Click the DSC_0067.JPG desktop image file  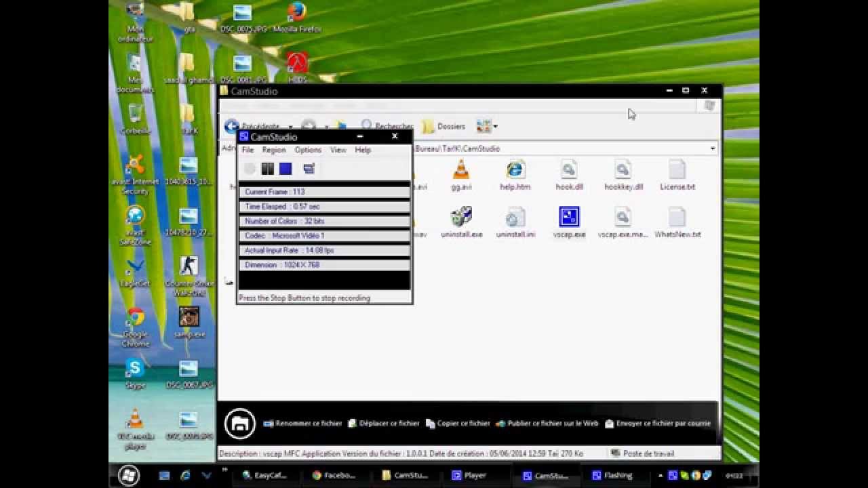(189, 374)
